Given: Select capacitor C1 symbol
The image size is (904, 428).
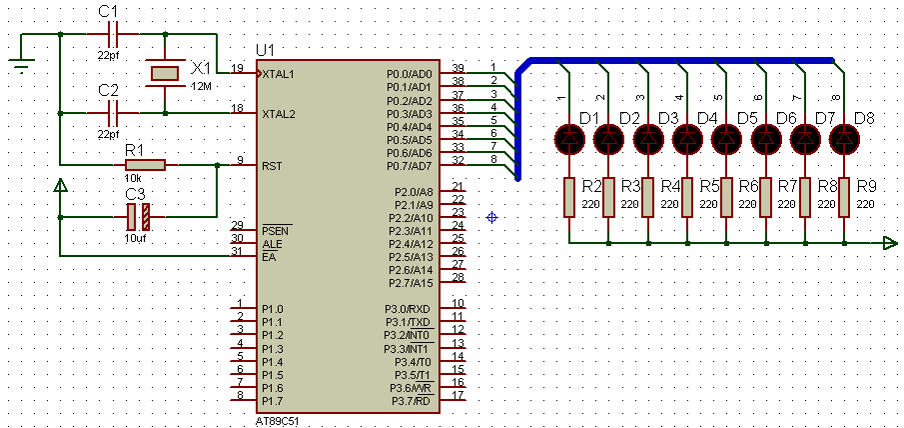Looking at the screenshot, I should pyautogui.click(x=113, y=35).
